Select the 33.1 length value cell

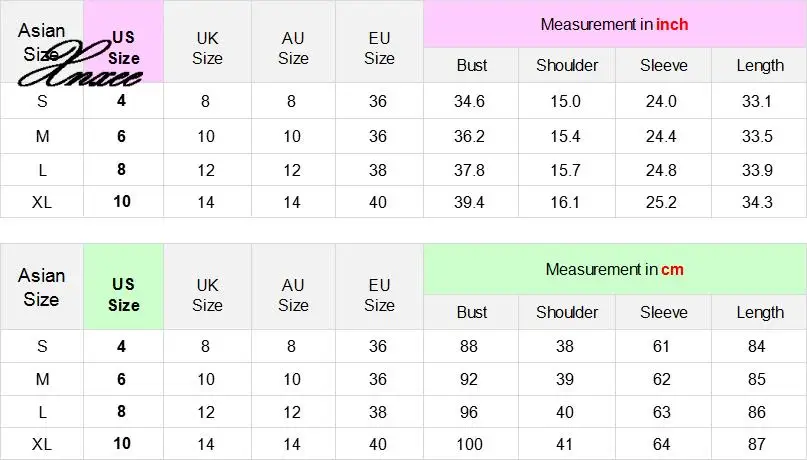click(760, 101)
